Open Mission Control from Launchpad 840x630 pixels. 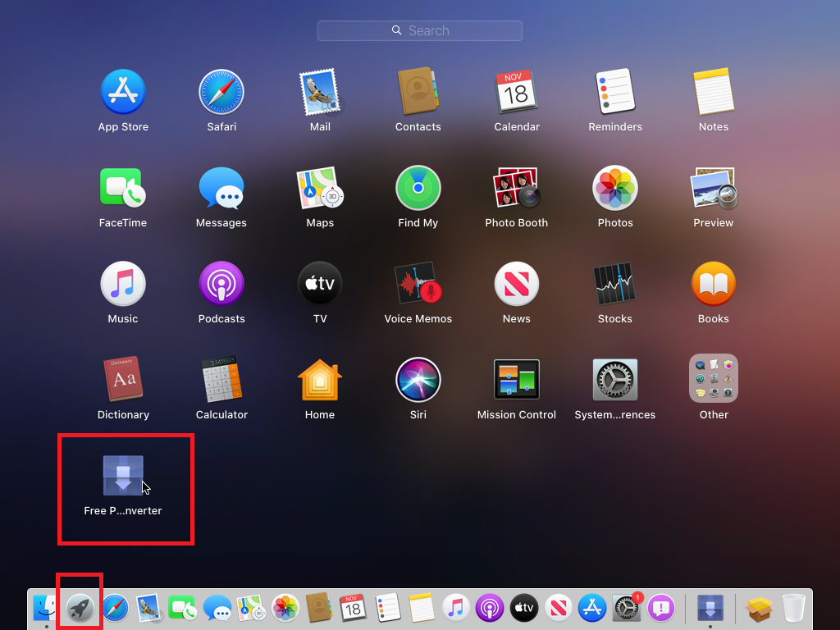tap(517, 379)
